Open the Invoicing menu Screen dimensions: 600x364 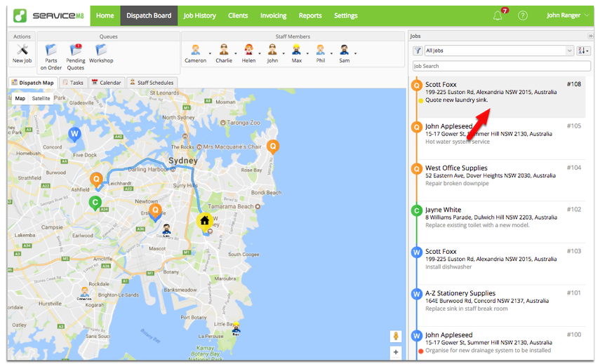(273, 15)
